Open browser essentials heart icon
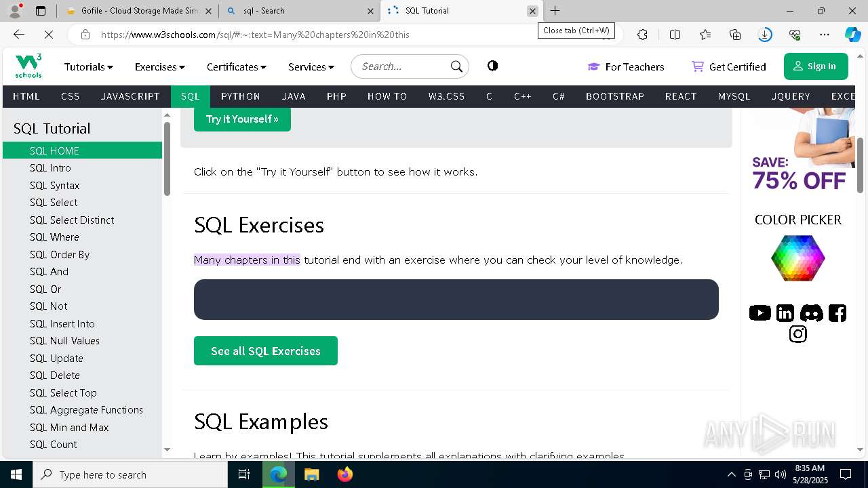Screen dimensions: 868x488 (x=795, y=35)
